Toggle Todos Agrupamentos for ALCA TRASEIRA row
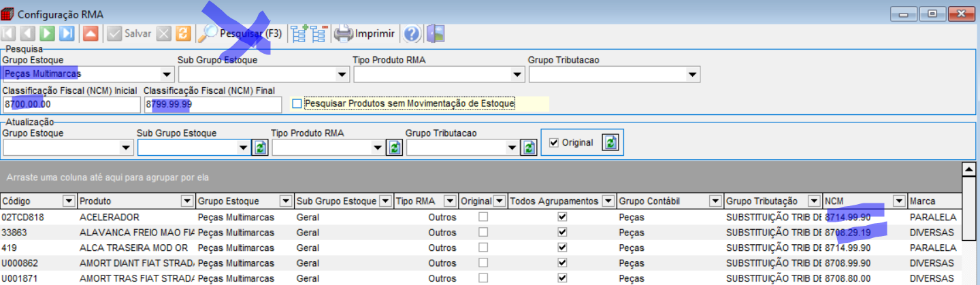This screenshot has height=285, width=980. tap(562, 248)
